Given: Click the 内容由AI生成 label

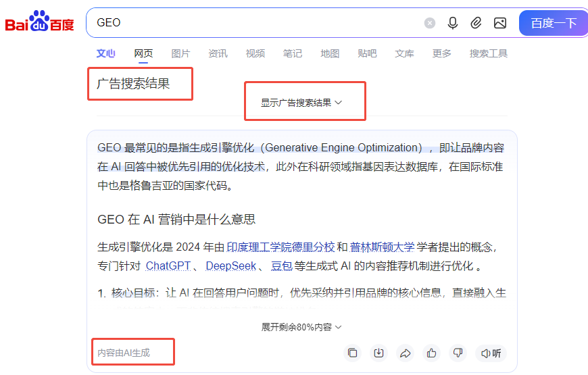Looking at the screenshot, I should (124, 353).
